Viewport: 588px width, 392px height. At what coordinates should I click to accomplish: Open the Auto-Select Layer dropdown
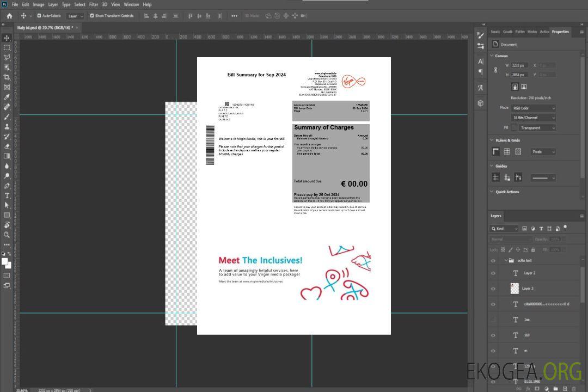tap(75, 16)
